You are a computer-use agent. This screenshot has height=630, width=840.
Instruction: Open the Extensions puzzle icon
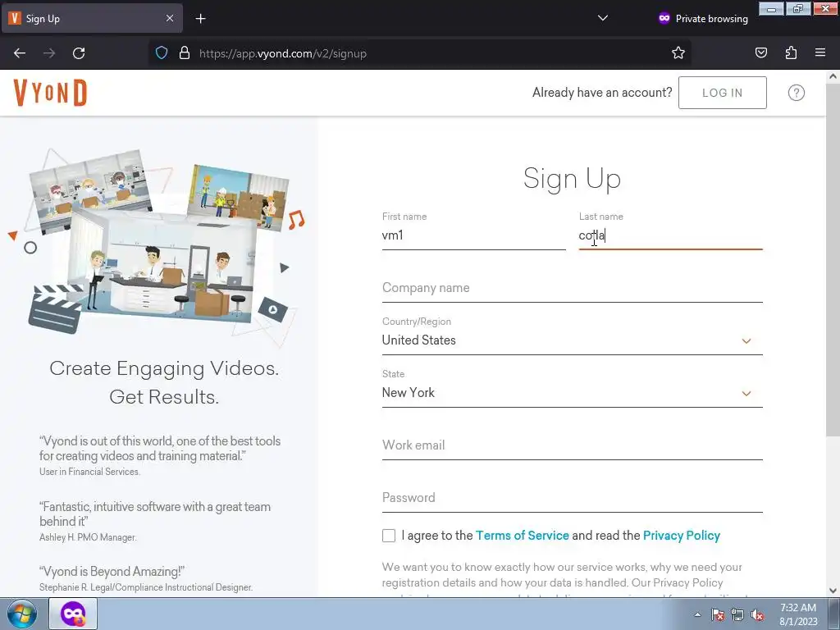click(791, 53)
